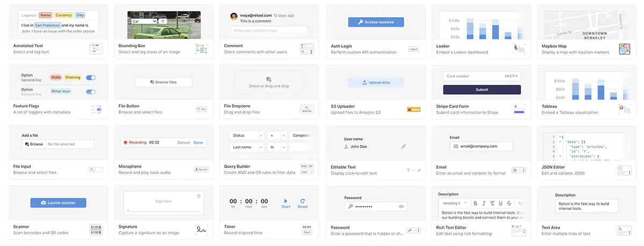Click the Bounding Box component icon
Image resolution: width=644 pixels, height=246 pixels.
201,49
